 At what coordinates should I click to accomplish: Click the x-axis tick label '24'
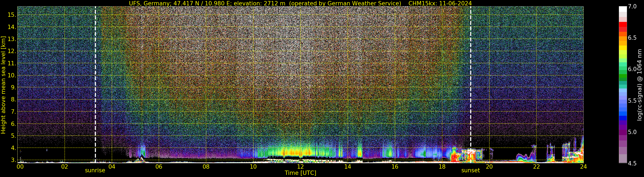(x=583, y=166)
